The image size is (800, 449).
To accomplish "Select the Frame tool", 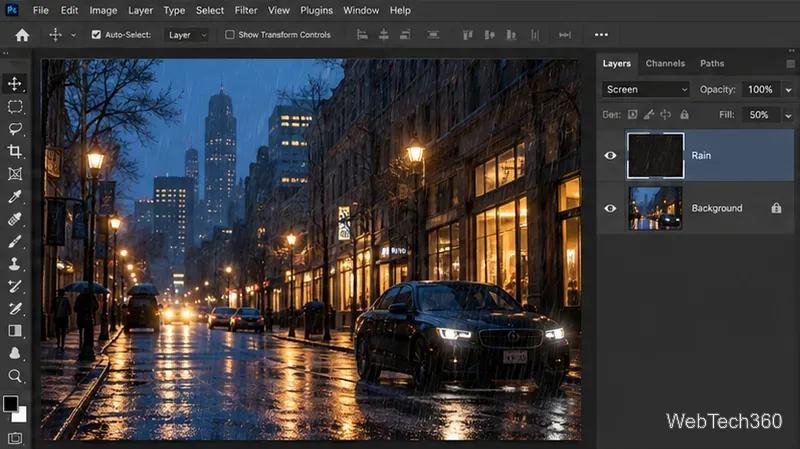I will click(15, 173).
